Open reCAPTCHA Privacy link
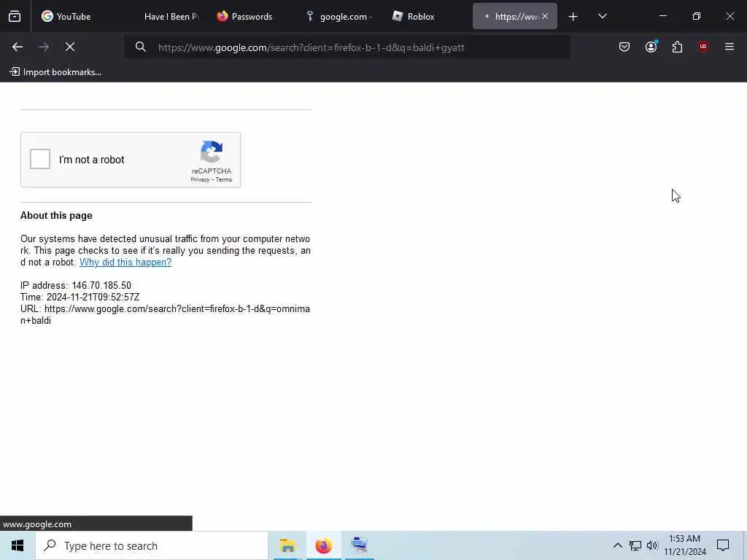The width and height of the screenshot is (747, 560). tap(200, 180)
